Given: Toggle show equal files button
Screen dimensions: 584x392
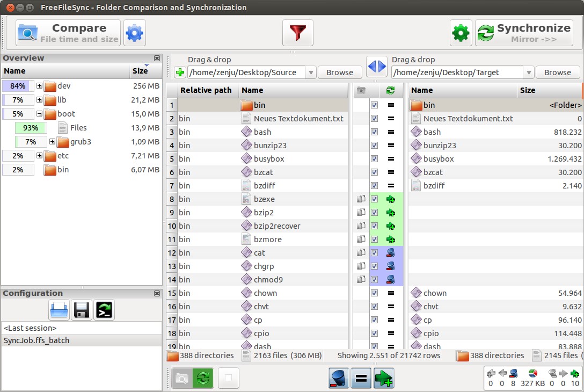Looking at the screenshot, I should pyautogui.click(x=361, y=378).
